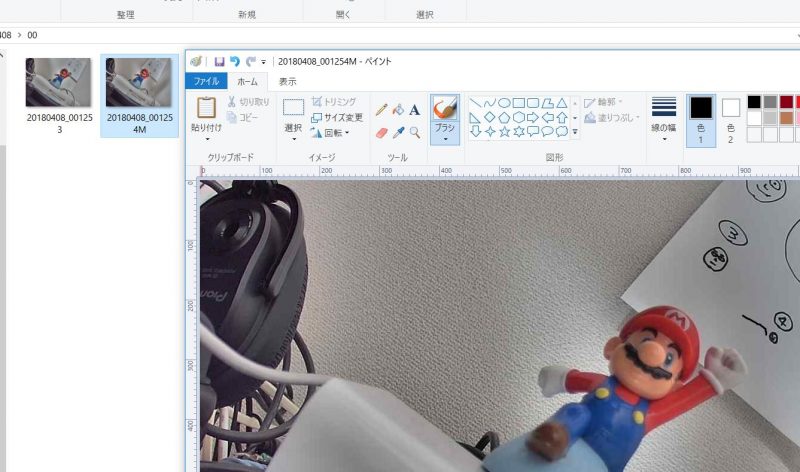The width and height of the screenshot is (800, 472).
Task: Open the 線の幅 line width dropdown
Action: click(x=664, y=120)
